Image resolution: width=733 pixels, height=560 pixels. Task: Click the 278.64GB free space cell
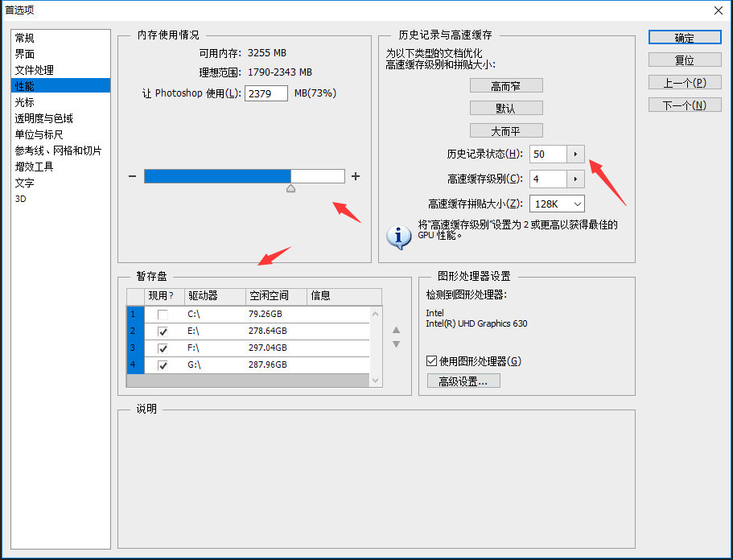[268, 331]
